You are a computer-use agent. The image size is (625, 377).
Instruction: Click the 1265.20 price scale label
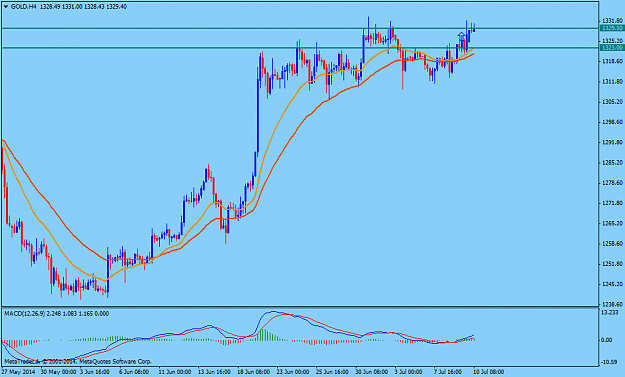click(x=613, y=223)
